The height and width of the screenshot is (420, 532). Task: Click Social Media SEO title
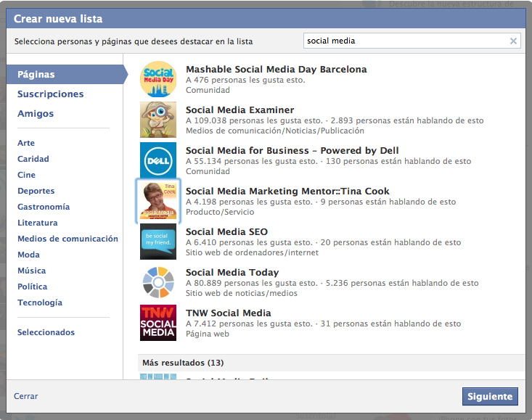click(226, 232)
